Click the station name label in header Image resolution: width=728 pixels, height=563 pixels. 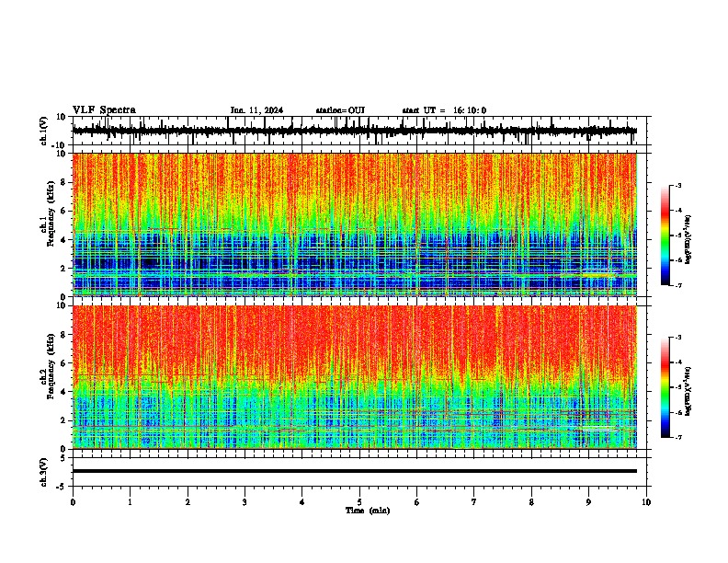tap(340, 110)
